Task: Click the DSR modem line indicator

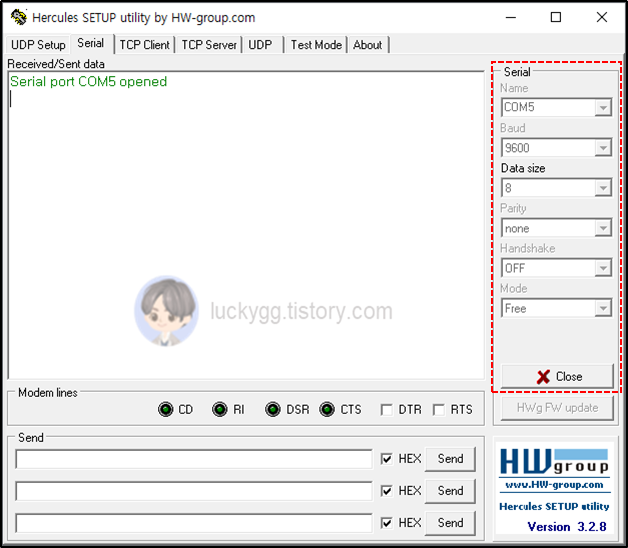Action: (x=273, y=409)
